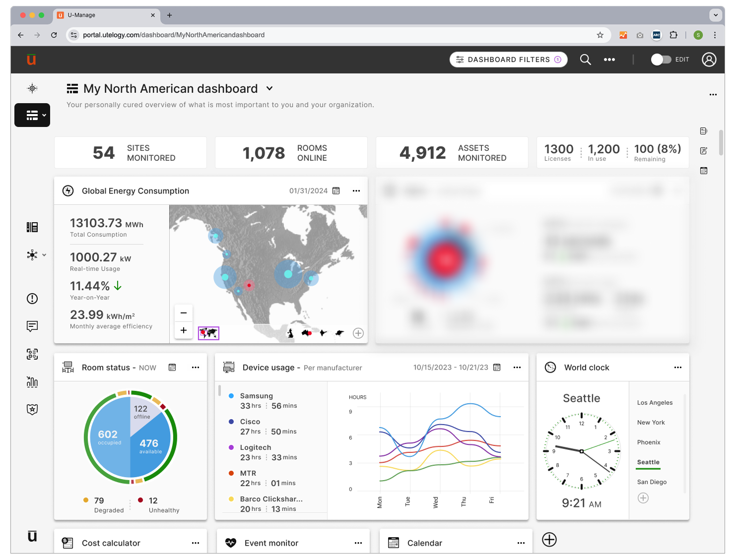
Task: Zoom in the energy map
Action: coord(184,330)
